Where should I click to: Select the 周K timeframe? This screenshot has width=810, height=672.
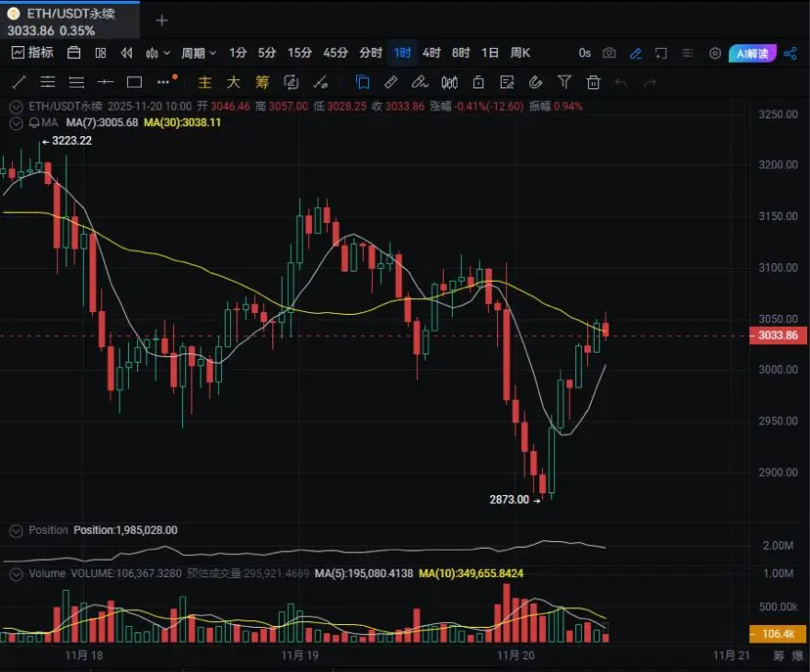tap(520, 53)
